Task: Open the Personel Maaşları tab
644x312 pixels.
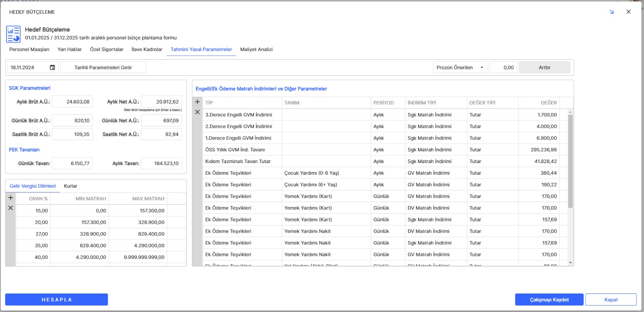Action: tap(29, 50)
